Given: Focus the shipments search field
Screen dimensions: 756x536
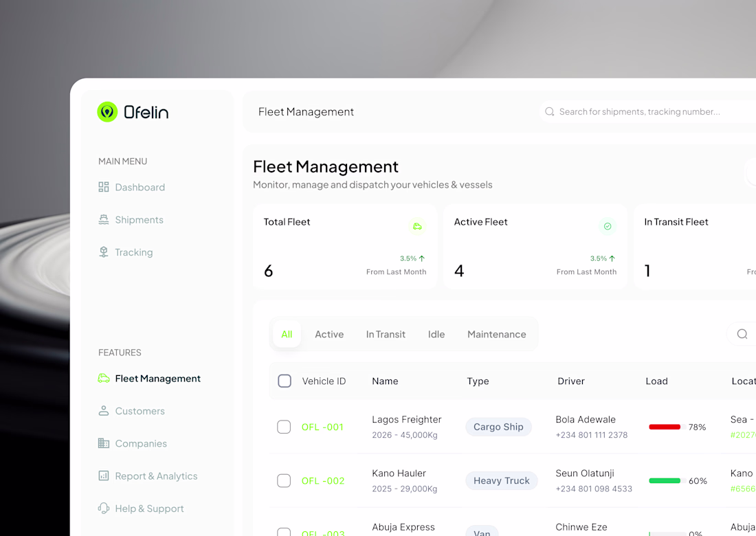Looking at the screenshot, I should [647, 112].
